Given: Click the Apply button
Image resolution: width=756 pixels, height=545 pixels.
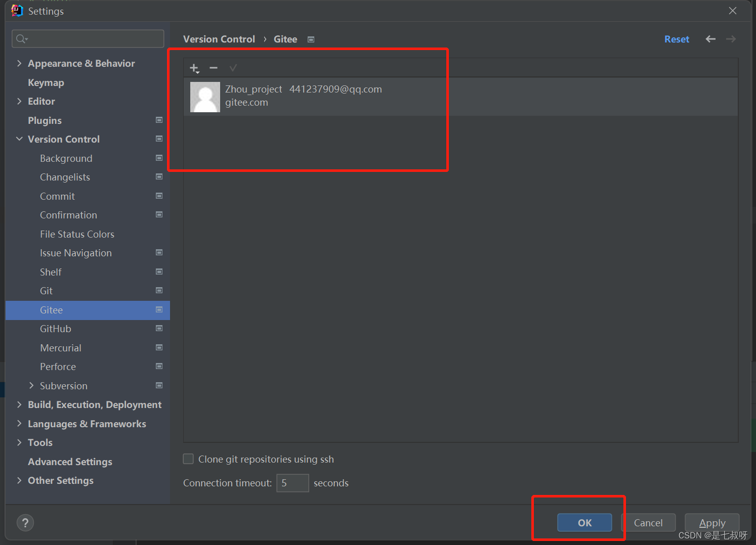Looking at the screenshot, I should tap(712, 523).
